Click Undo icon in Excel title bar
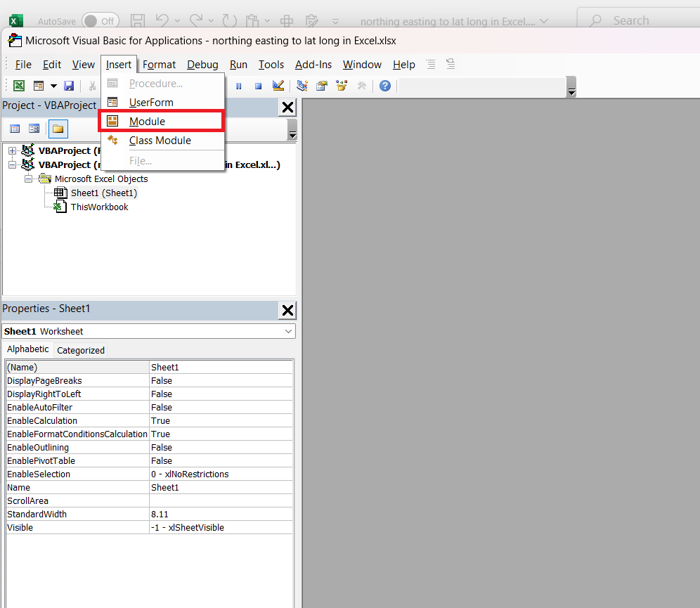Viewport: 700px width, 608px height. coord(162,20)
